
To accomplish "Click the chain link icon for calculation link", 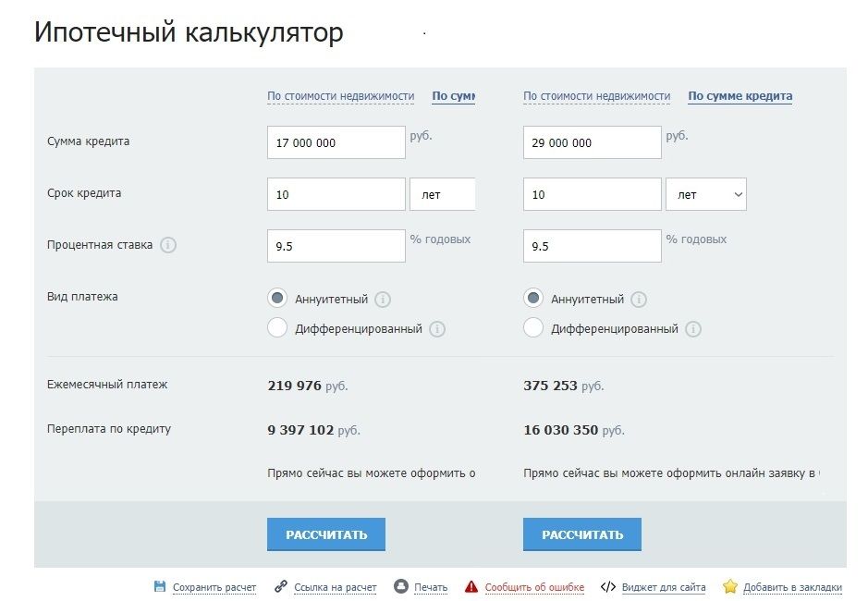I will (281, 586).
